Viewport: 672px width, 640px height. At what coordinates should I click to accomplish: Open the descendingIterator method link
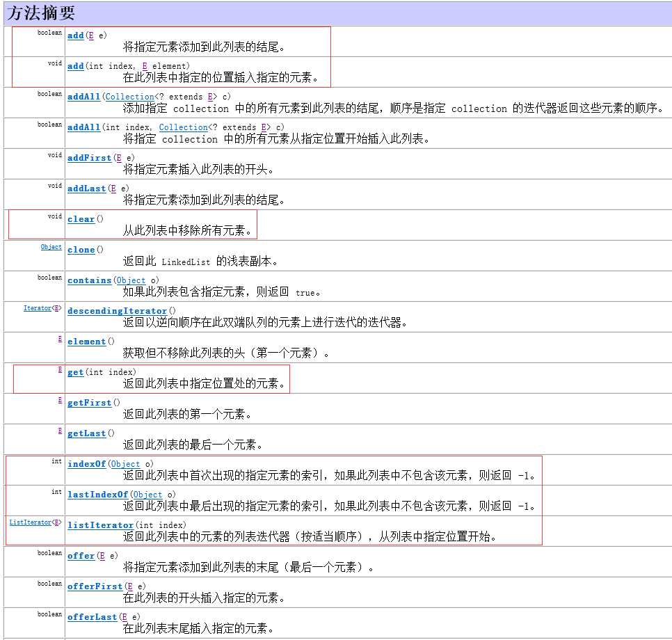click(117, 311)
